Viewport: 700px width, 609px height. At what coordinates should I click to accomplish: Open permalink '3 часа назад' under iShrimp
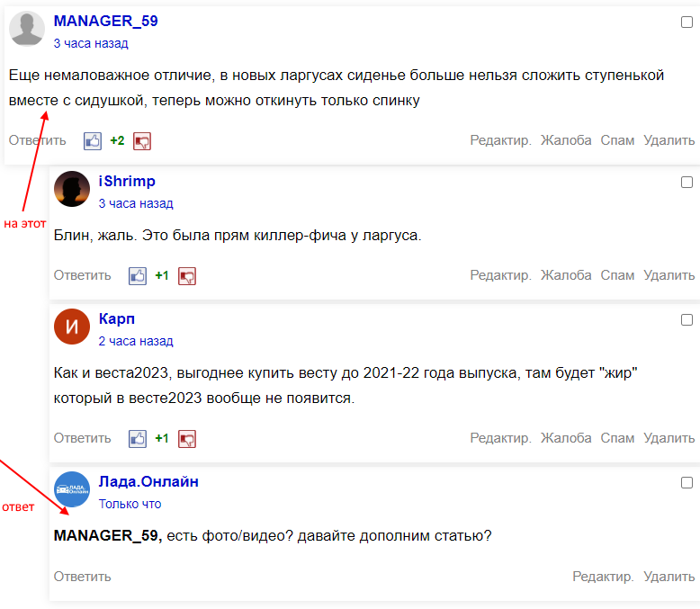[136, 203]
